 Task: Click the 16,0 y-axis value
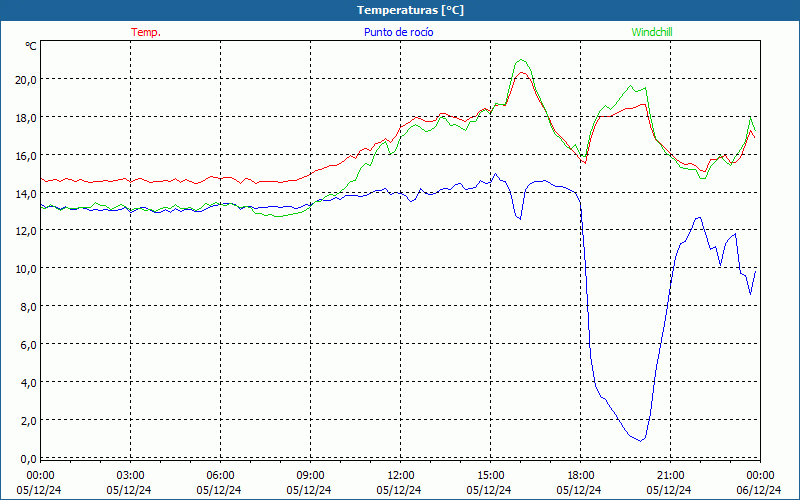coord(26,156)
